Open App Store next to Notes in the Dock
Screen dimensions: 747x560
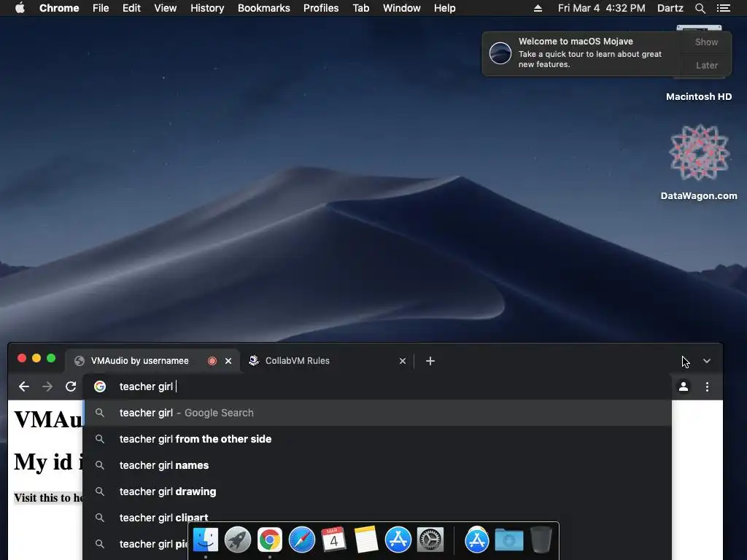pos(398,540)
